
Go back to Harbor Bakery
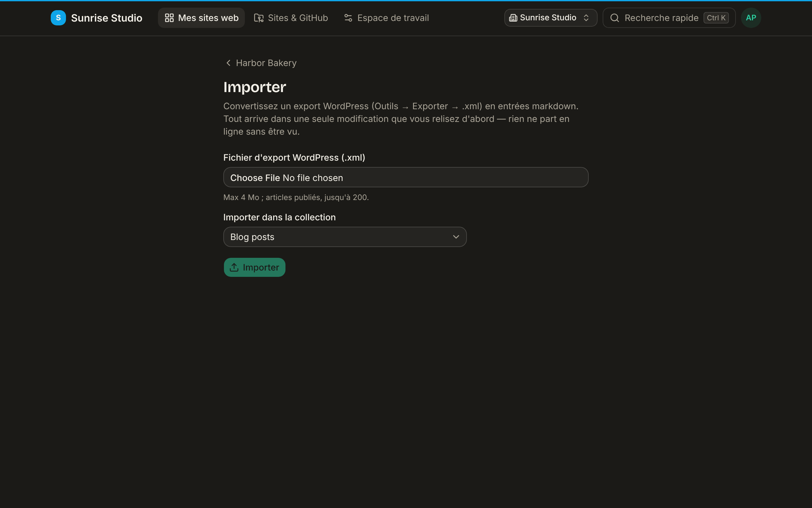coord(261,63)
